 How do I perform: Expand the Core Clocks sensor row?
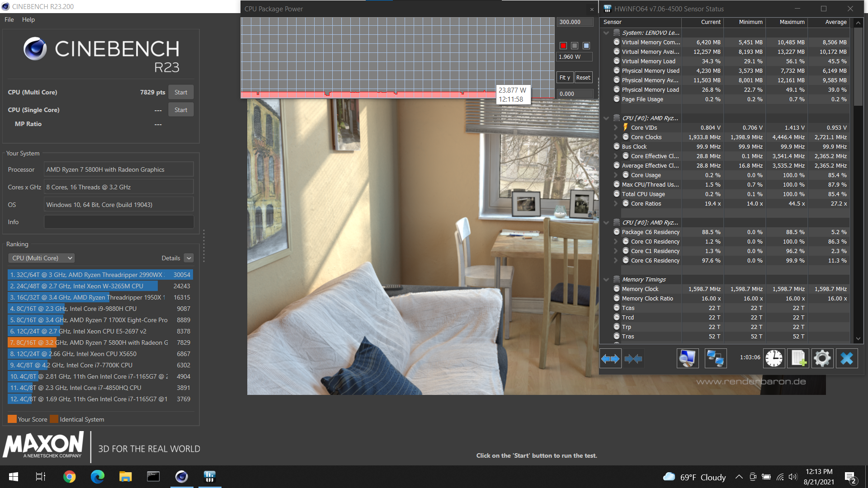616,137
